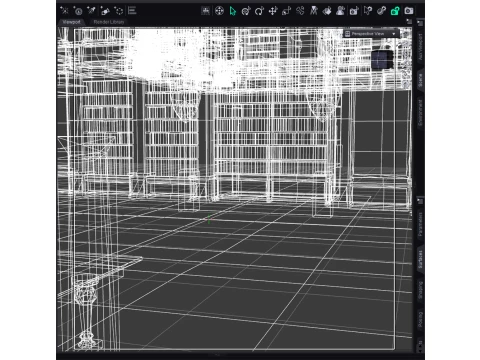Click the create new linear point light icon
480x360 pixels.
pos(105,11)
